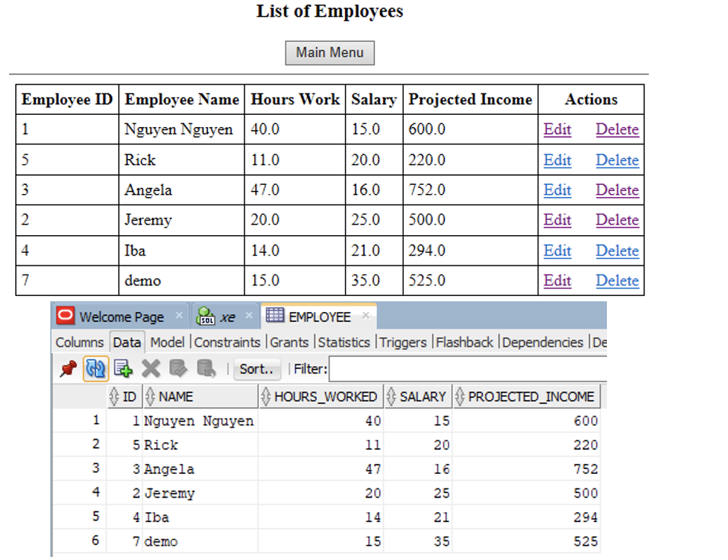Click into the Filter input field
Image resolution: width=728 pixels, height=560 pixels.
tap(468, 369)
